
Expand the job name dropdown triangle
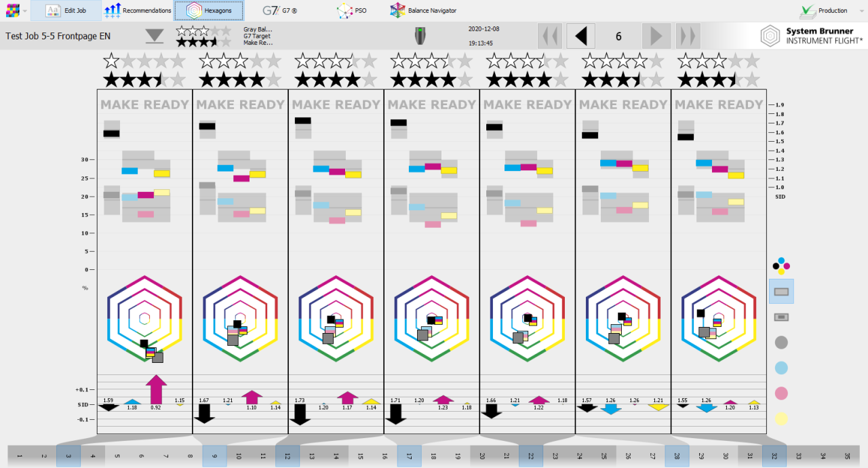click(x=155, y=35)
